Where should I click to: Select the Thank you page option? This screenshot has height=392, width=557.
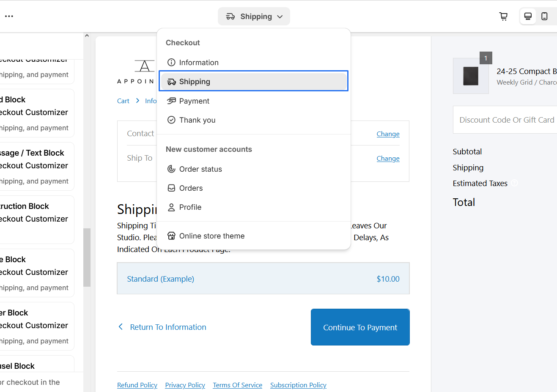coord(197,120)
